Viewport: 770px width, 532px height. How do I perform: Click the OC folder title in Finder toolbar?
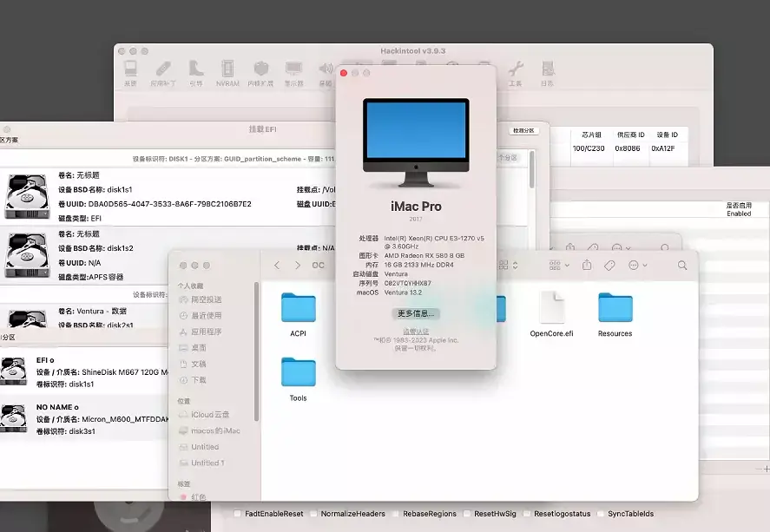[x=319, y=265]
